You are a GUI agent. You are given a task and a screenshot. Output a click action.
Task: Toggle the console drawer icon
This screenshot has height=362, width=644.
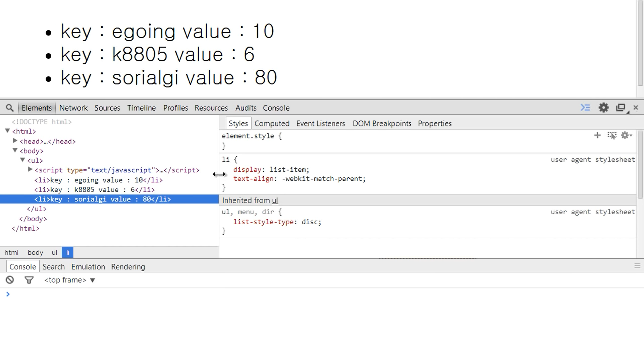click(x=585, y=108)
